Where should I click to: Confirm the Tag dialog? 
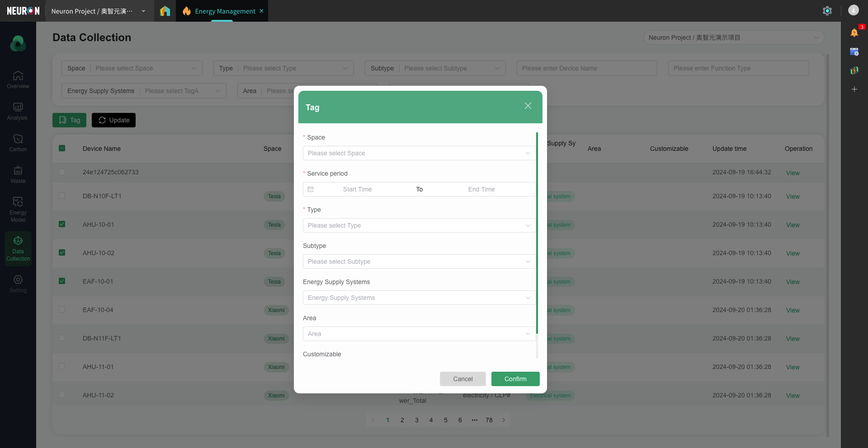(515, 379)
